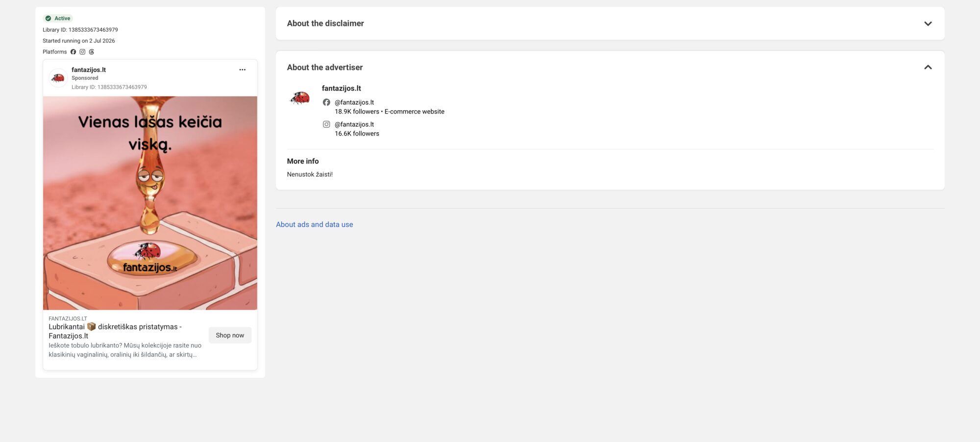The width and height of the screenshot is (980, 442).
Task: Expand the About the disclaimer section
Action: click(928, 23)
